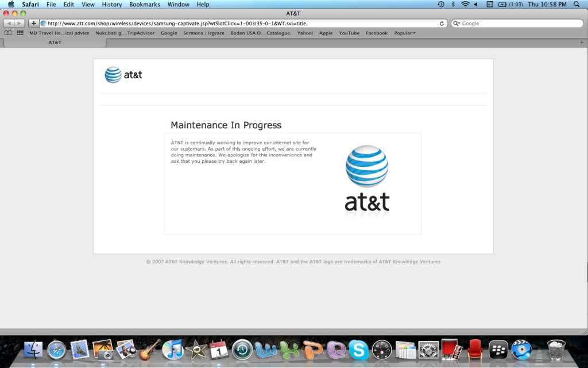Open the Bookmarks menu
The image size is (588, 368).
144,4
